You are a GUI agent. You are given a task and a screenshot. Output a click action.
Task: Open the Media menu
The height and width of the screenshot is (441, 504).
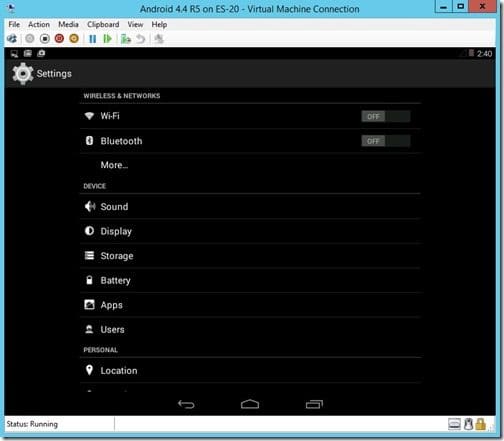point(68,24)
